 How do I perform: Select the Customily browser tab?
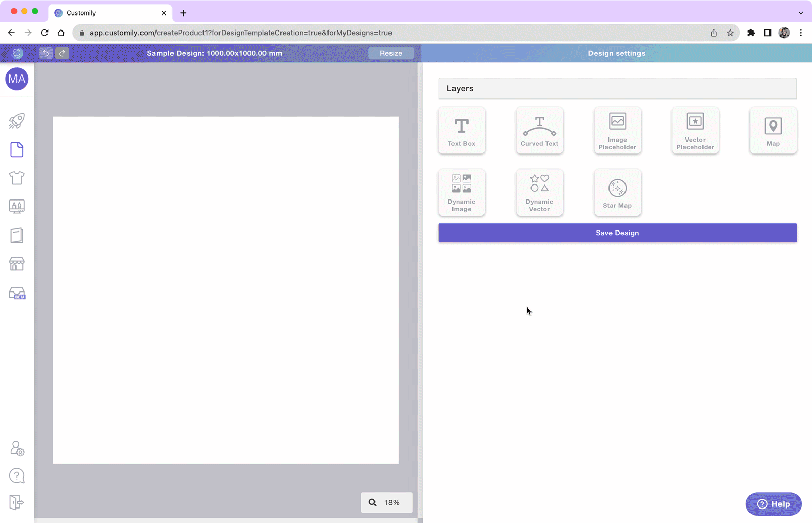tap(111, 13)
